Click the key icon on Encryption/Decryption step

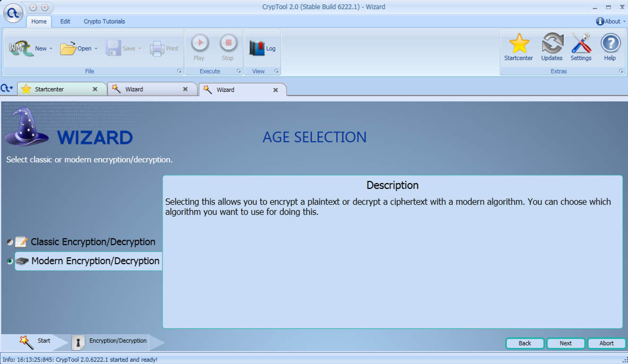click(x=78, y=342)
